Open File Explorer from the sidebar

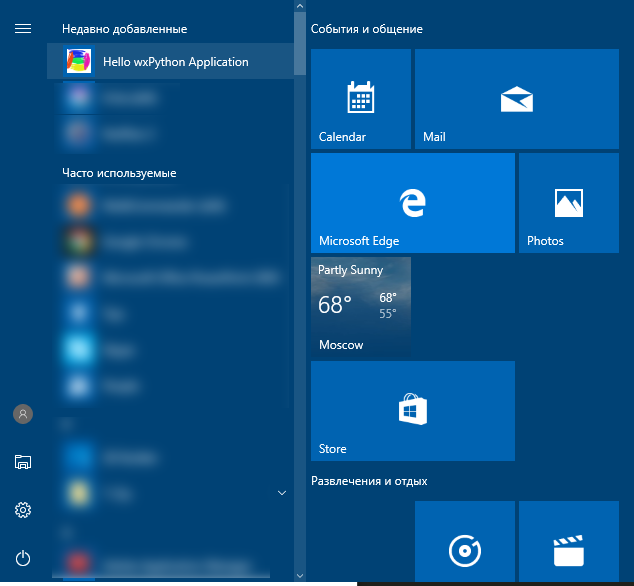point(23,462)
